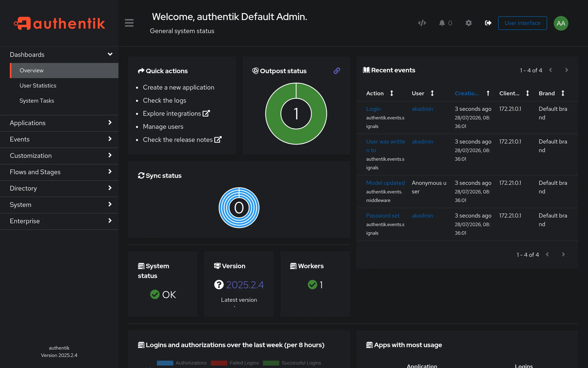Open the notifications bell
The height and width of the screenshot is (368, 588).
(x=442, y=23)
